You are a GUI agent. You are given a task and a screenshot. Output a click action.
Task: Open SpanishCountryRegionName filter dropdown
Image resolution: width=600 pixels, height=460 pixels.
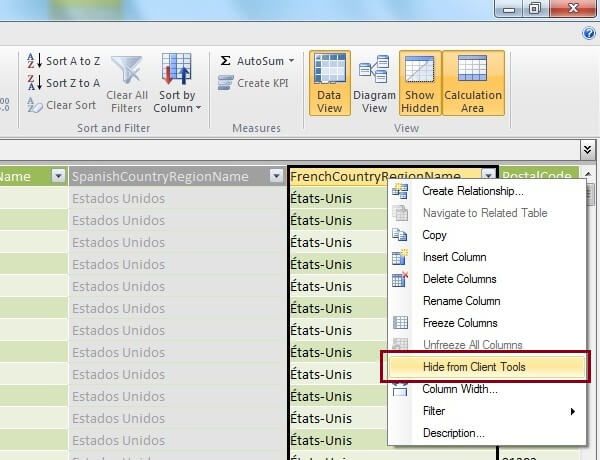(x=276, y=176)
